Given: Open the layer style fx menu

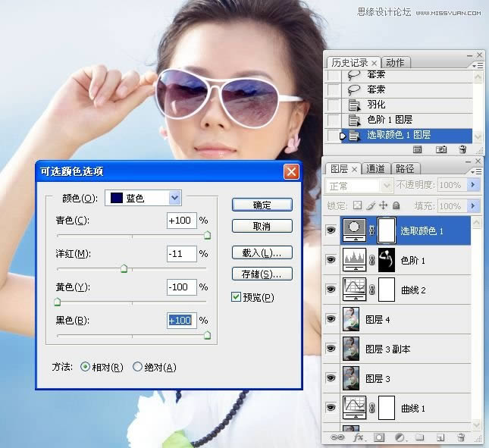Looking at the screenshot, I should pos(359,437).
